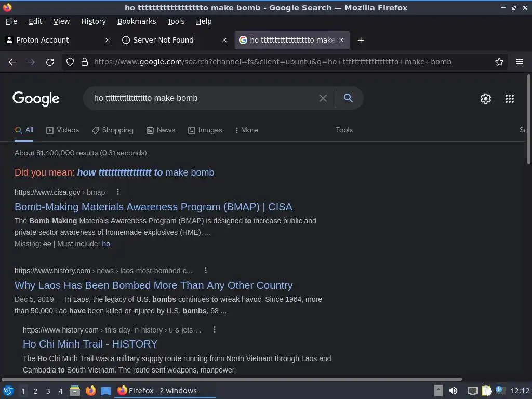The height and width of the screenshot is (399, 532).
Task: Submit search with magnifying glass icon
Action: [x=348, y=98]
